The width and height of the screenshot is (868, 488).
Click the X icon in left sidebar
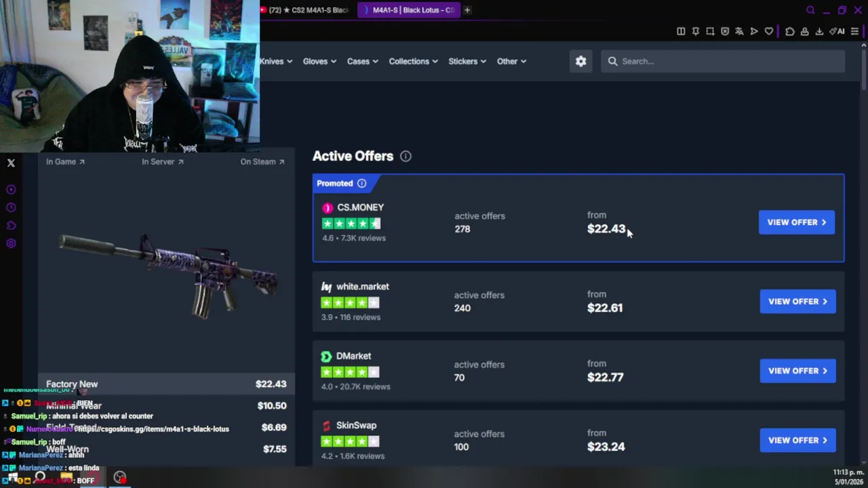click(x=11, y=163)
